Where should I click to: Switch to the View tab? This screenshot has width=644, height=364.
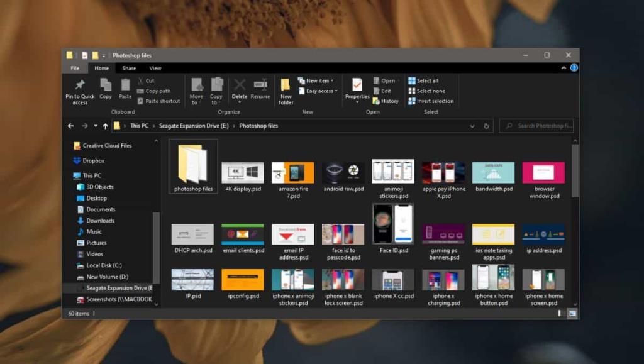point(155,67)
